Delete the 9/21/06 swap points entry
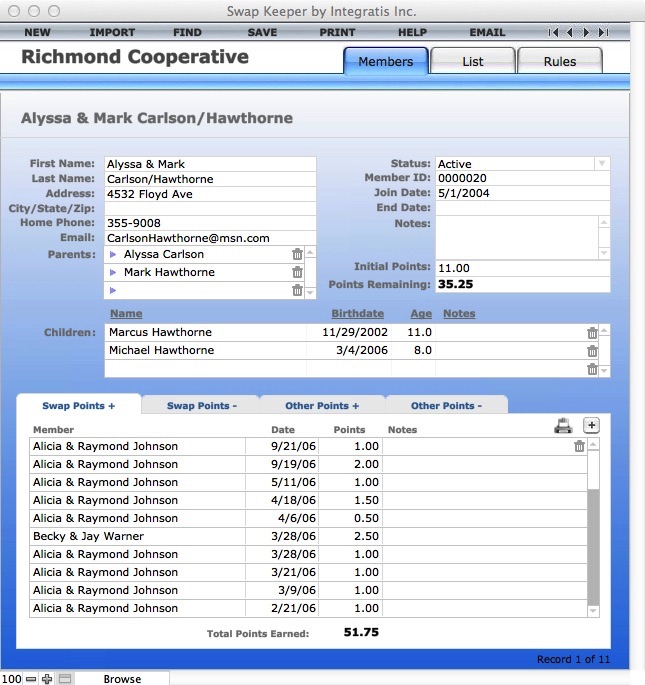Viewport: 645px width, 685px height. 579,446
